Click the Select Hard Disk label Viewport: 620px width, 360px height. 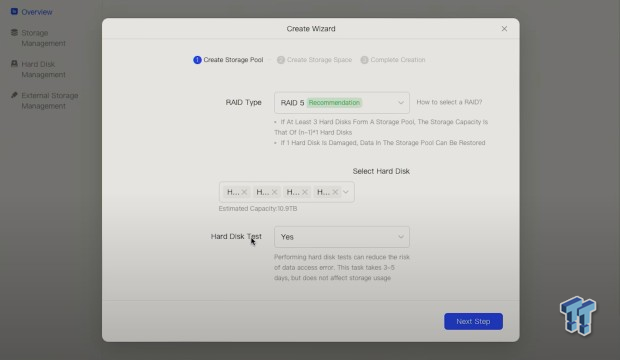[x=381, y=171]
